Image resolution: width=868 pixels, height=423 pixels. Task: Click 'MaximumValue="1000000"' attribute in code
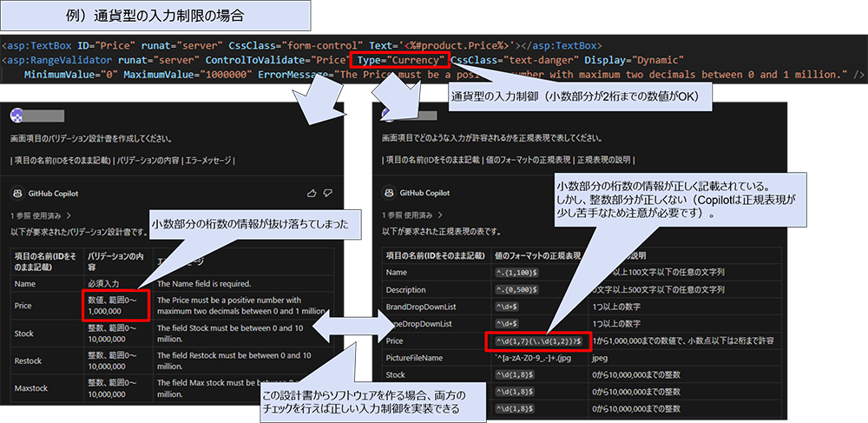188,74
